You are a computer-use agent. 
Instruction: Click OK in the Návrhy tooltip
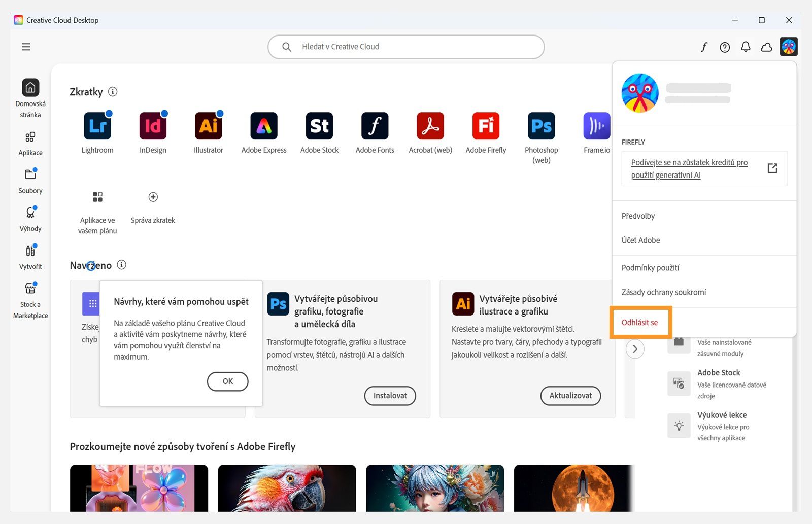click(x=228, y=381)
